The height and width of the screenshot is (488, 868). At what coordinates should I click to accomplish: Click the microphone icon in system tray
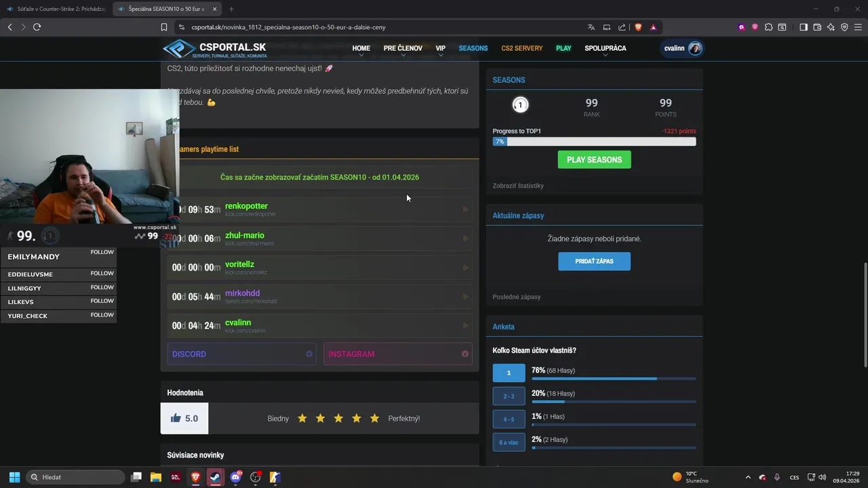[777, 477]
